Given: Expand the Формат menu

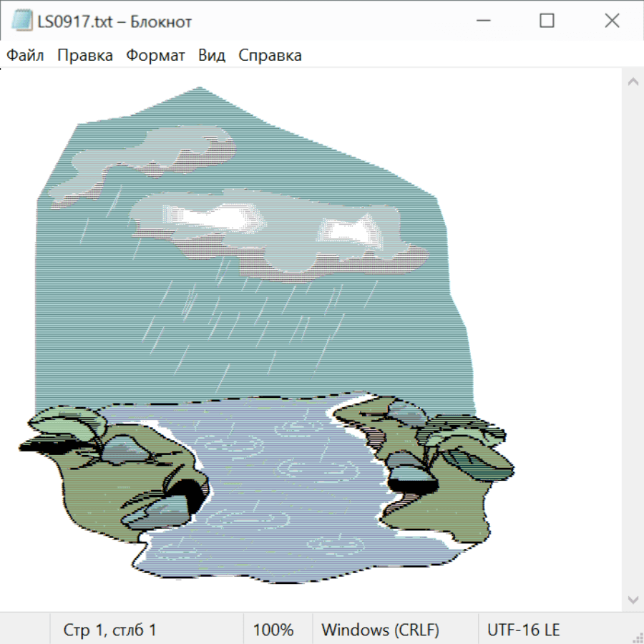Looking at the screenshot, I should coord(155,56).
